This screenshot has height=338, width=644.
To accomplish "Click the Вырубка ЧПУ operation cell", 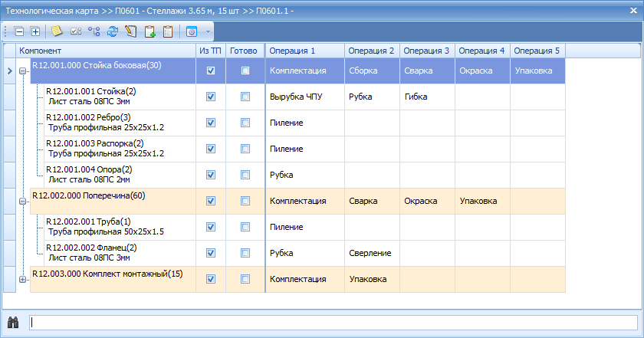I will click(305, 97).
